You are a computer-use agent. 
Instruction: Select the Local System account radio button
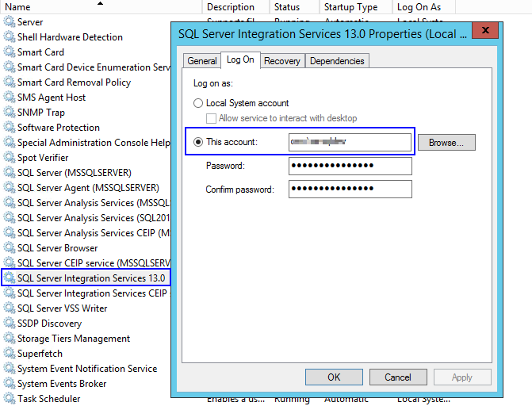coord(198,103)
